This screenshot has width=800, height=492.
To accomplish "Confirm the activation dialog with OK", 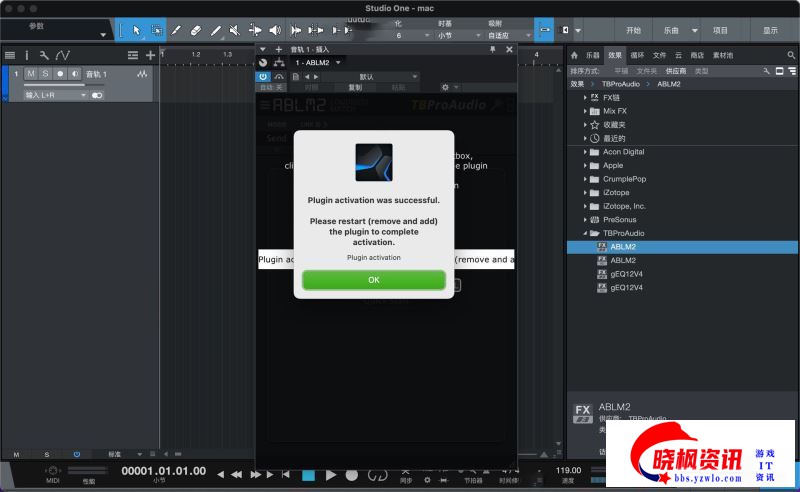I will point(373,280).
